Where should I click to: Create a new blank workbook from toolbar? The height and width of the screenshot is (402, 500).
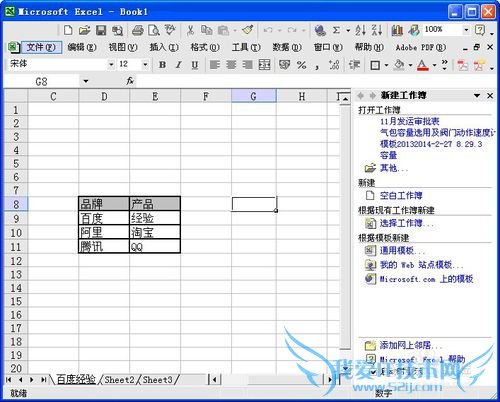(68, 30)
